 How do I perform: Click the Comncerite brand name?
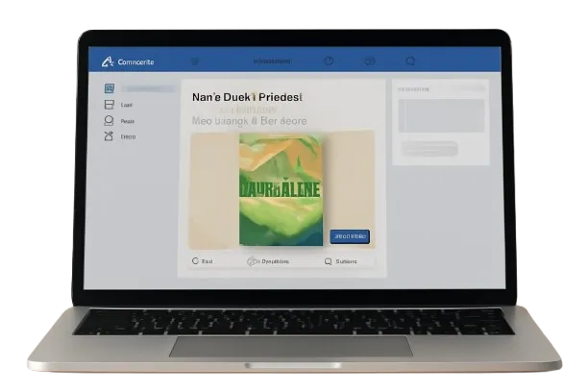(135, 62)
